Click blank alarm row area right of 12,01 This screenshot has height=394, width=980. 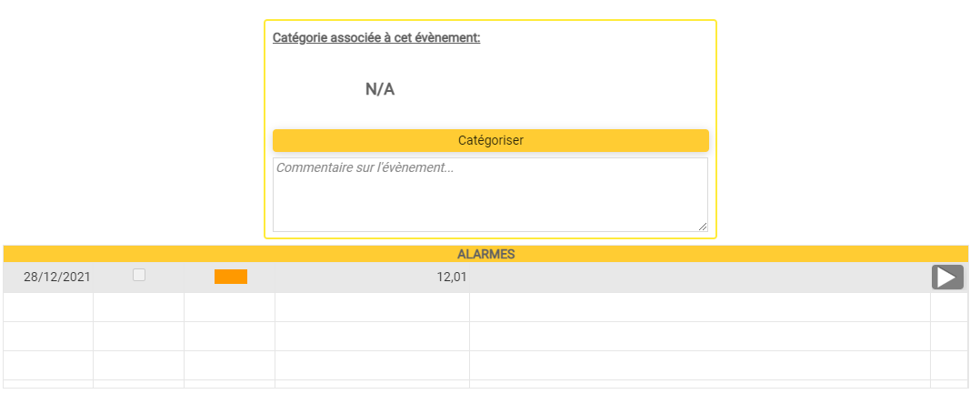700,277
